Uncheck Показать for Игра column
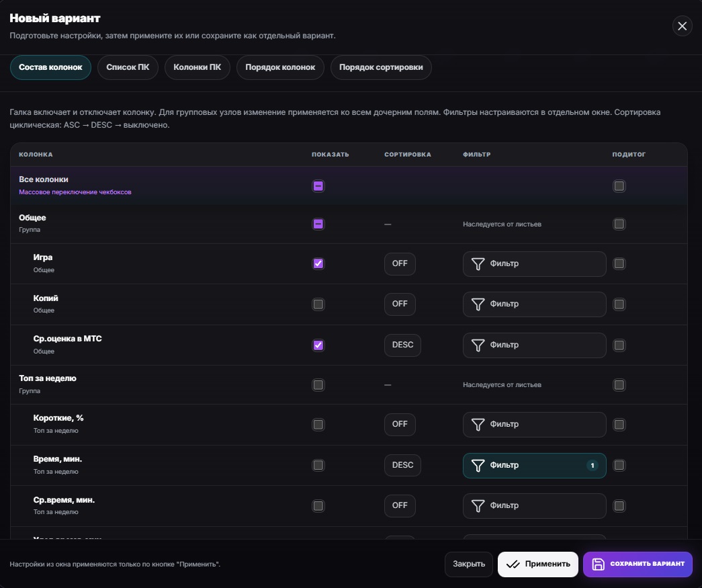Image resolution: width=702 pixels, height=588 pixels. (318, 264)
